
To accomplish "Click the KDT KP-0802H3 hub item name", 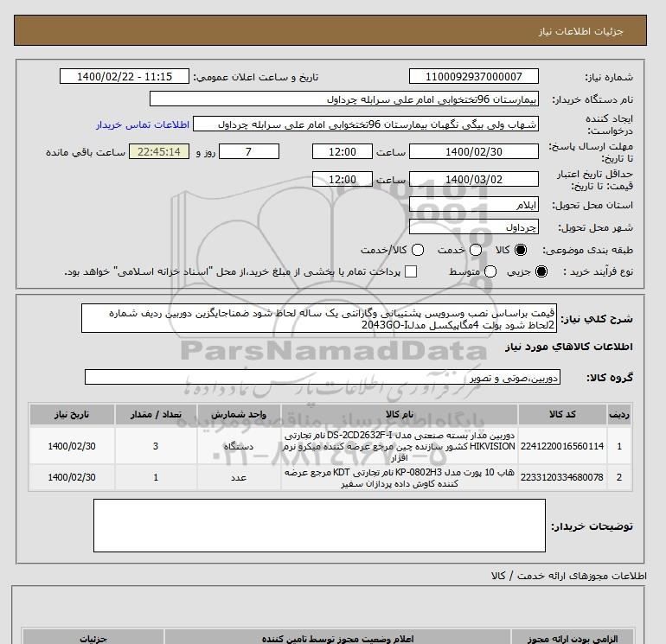I will coord(400,478).
